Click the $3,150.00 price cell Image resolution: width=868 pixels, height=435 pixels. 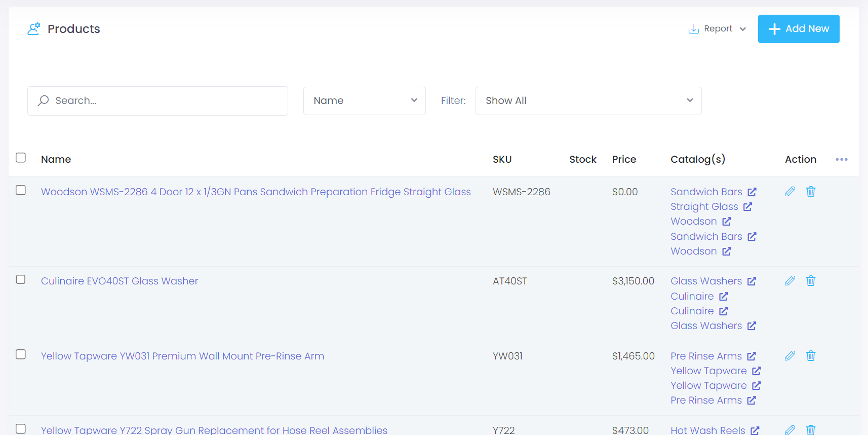[x=633, y=281]
